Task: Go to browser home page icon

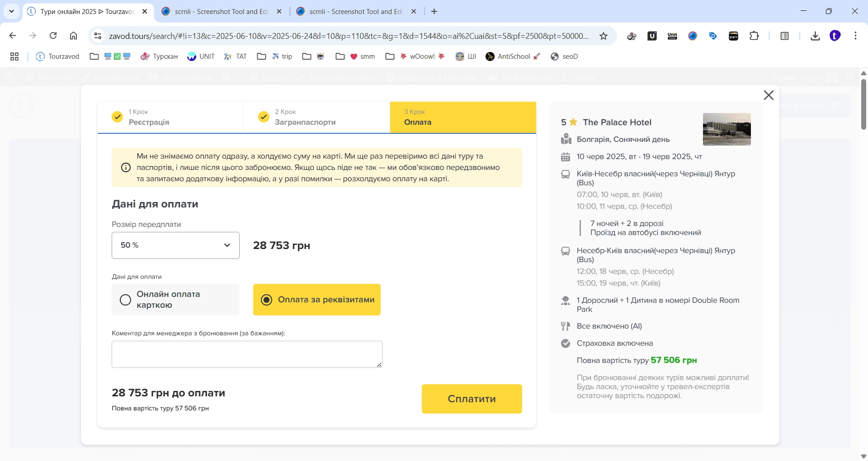Action: click(73, 36)
